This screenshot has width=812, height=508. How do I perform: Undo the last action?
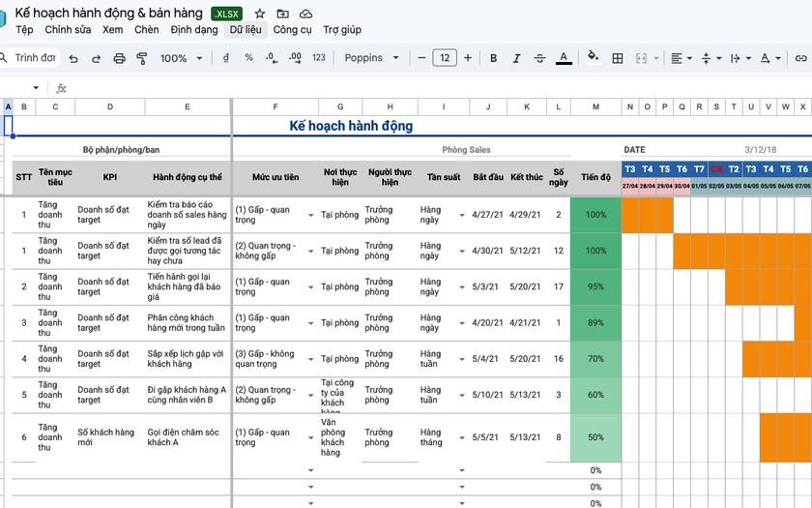click(x=73, y=59)
